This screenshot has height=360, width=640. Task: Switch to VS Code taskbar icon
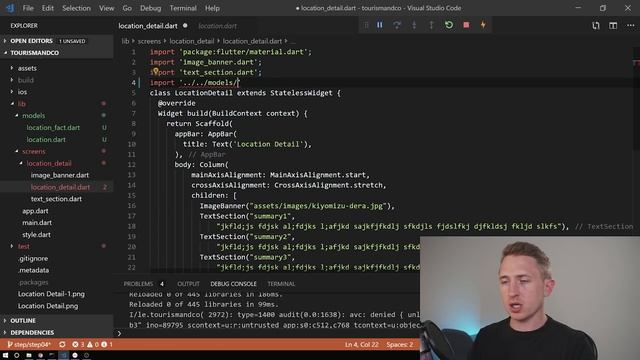(x=64, y=356)
